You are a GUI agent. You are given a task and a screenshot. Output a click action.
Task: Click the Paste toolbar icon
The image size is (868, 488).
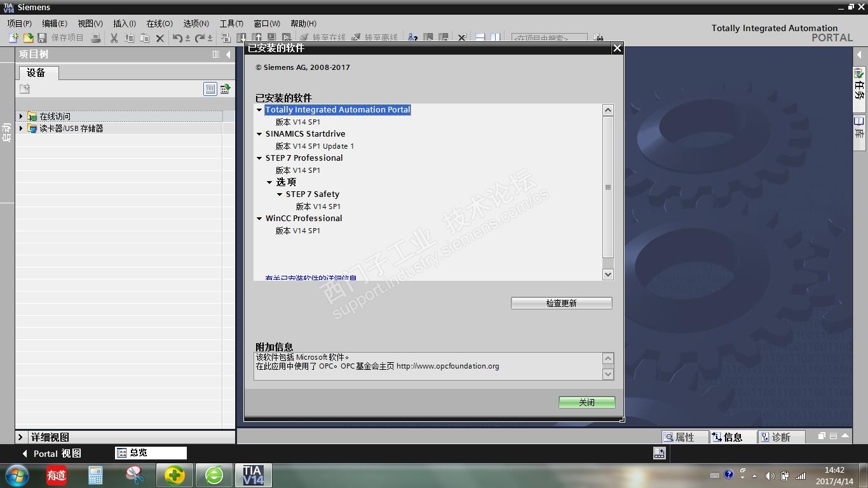[145, 38]
